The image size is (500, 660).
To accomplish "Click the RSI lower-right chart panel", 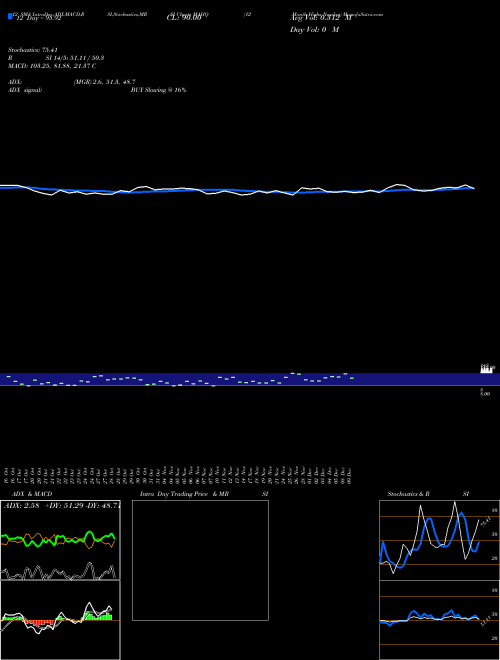I will (x=439, y=620).
